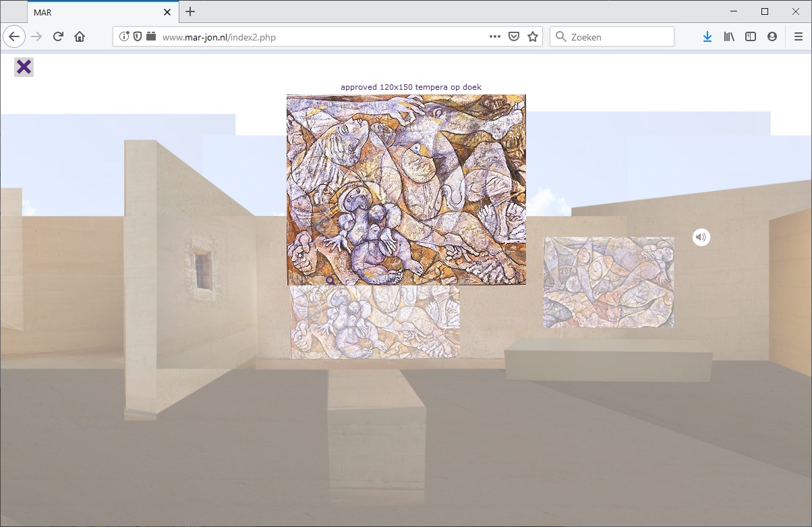Open a new tab with plus button
Screen dimensions: 812x527
(x=190, y=11)
